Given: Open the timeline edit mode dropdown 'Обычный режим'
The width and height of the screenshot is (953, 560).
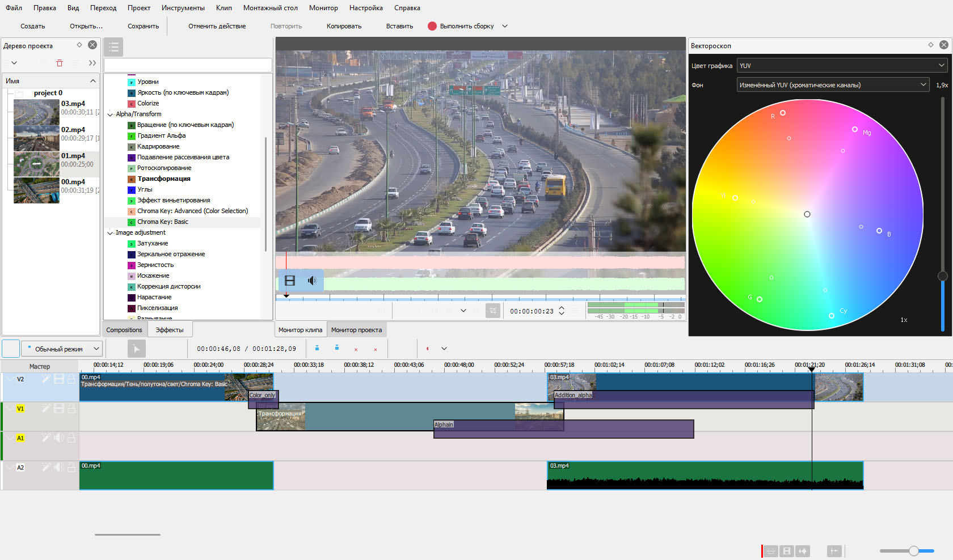Looking at the screenshot, I should [x=61, y=349].
